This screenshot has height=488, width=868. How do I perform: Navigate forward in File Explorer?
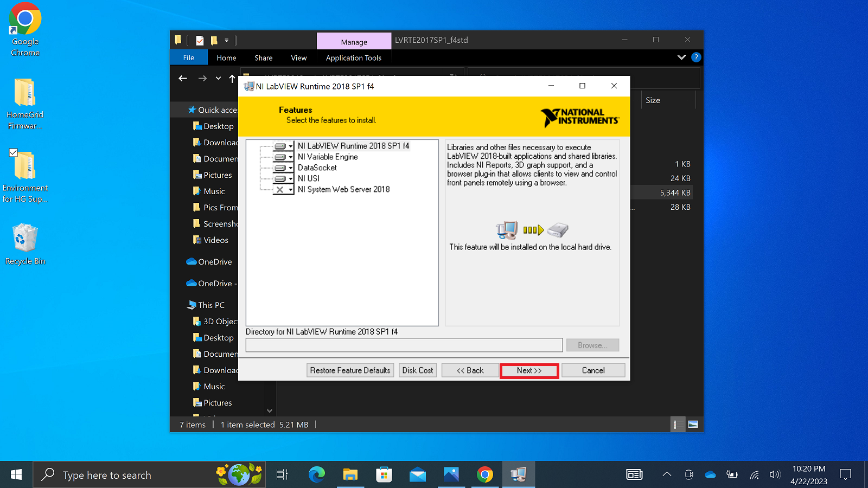click(x=202, y=79)
